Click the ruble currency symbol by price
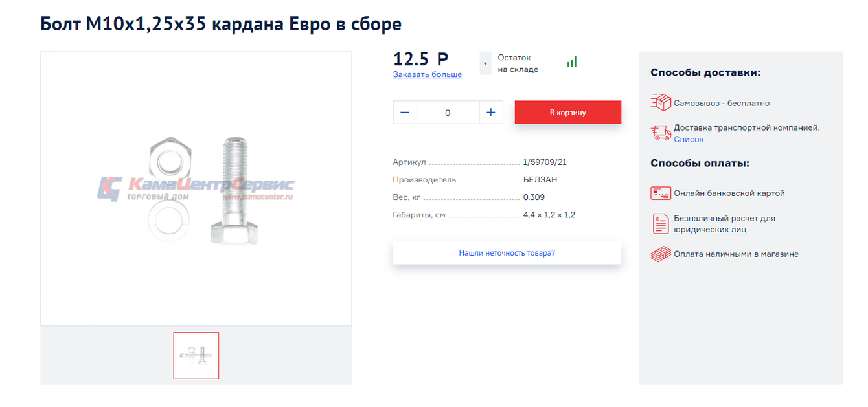The width and height of the screenshot is (868, 407). [442, 60]
